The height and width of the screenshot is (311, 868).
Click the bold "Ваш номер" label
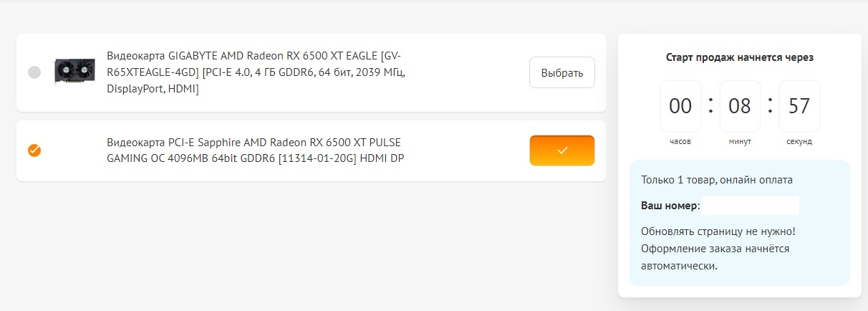coord(669,206)
